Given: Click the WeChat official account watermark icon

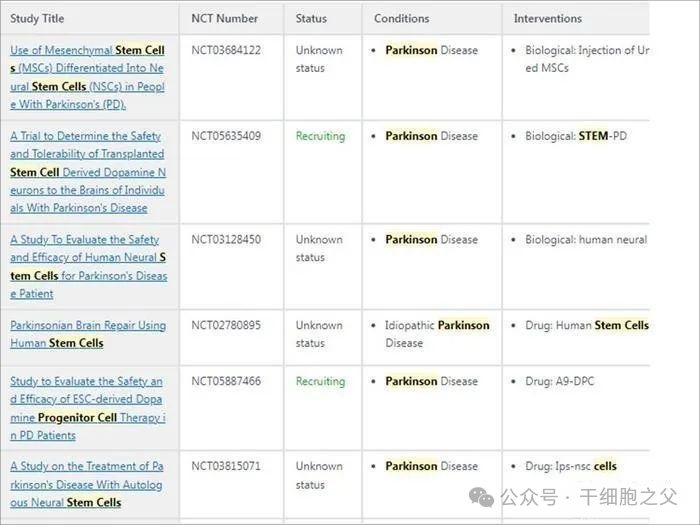Looking at the screenshot, I should (x=482, y=497).
